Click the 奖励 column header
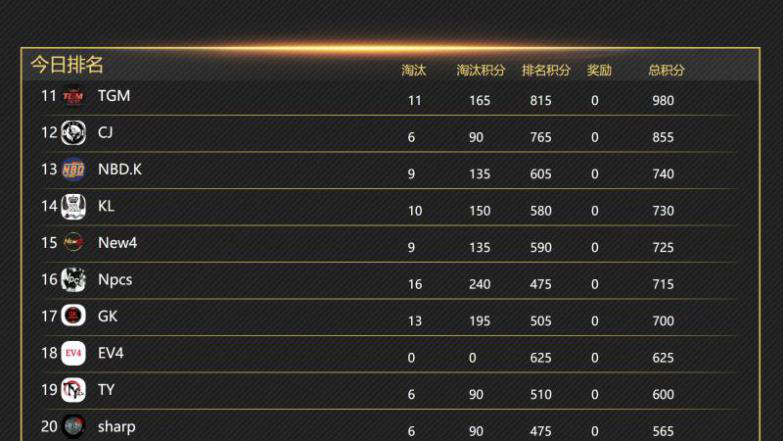Screen dimensions: 783x441 click(x=599, y=71)
